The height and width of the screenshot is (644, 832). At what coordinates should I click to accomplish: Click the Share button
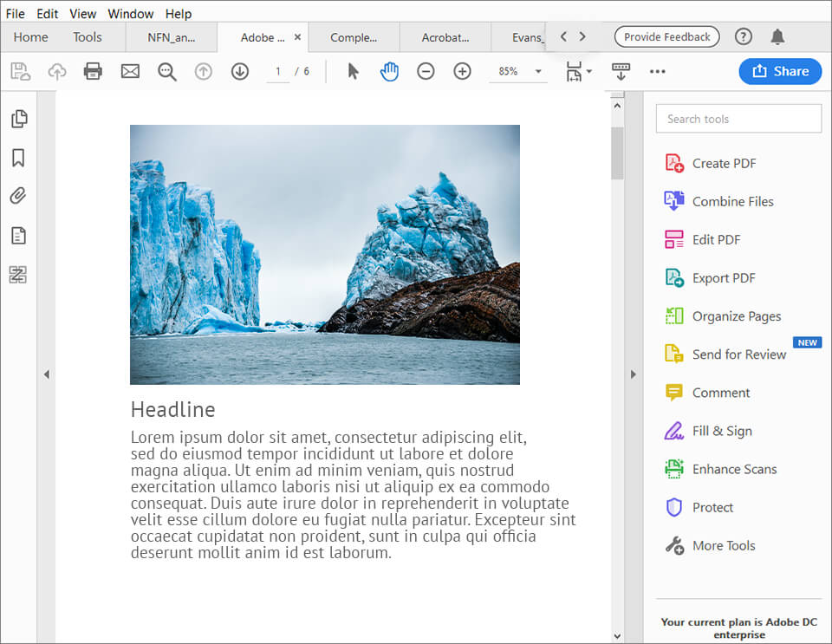point(779,71)
